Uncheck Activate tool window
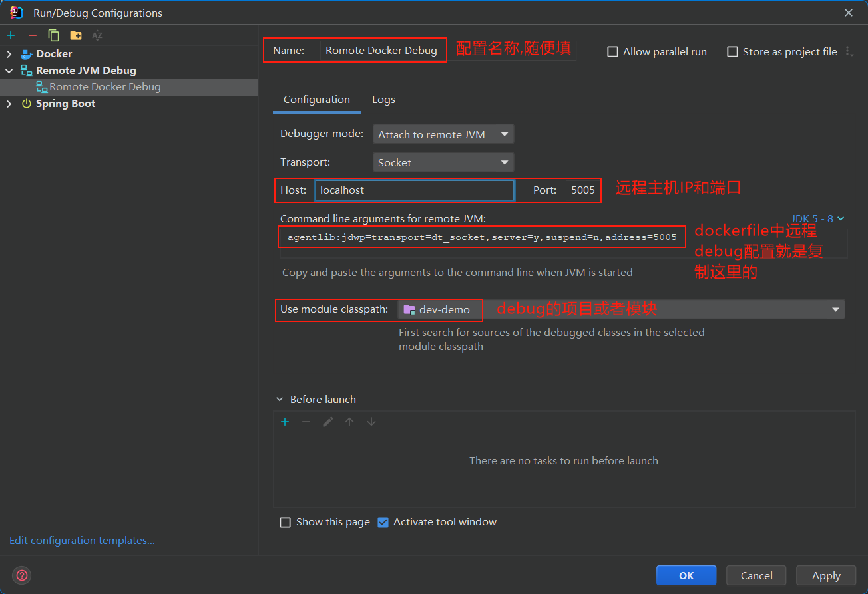Viewport: 868px width, 594px height. 383,522
